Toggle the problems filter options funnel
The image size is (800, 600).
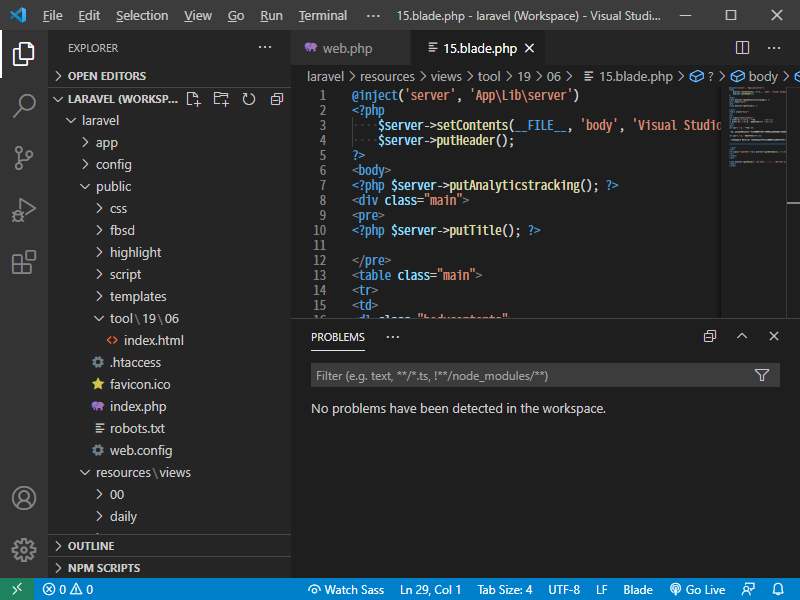[x=762, y=376]
